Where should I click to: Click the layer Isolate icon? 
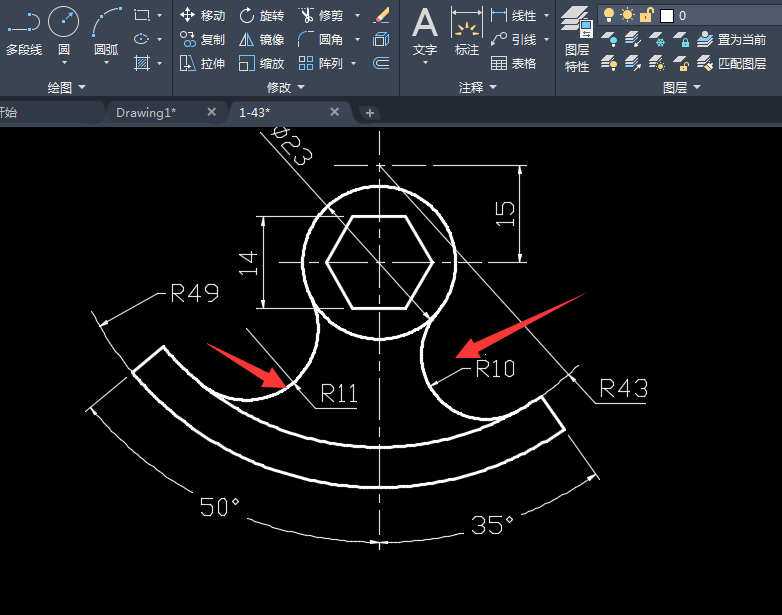point(633,39)
